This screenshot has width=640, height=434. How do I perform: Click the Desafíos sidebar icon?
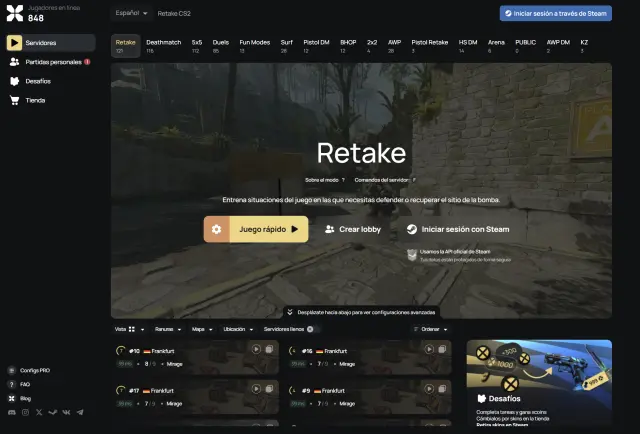15,81
